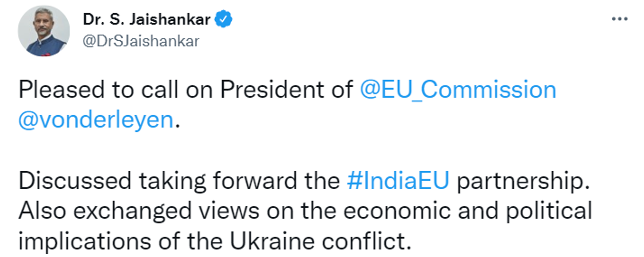Click the word "forward" in the tweet
Viewport: 644px width, 257px height.
coord(255,180)
